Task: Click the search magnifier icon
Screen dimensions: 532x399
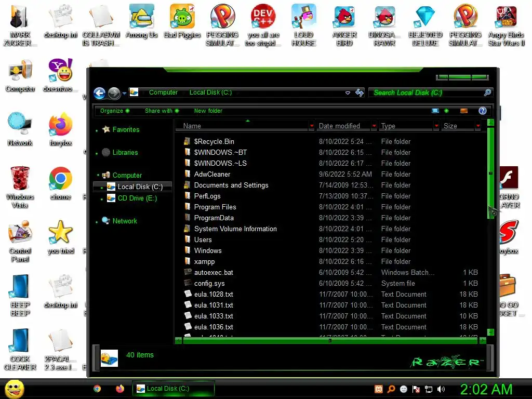Action: pos(487,92)
